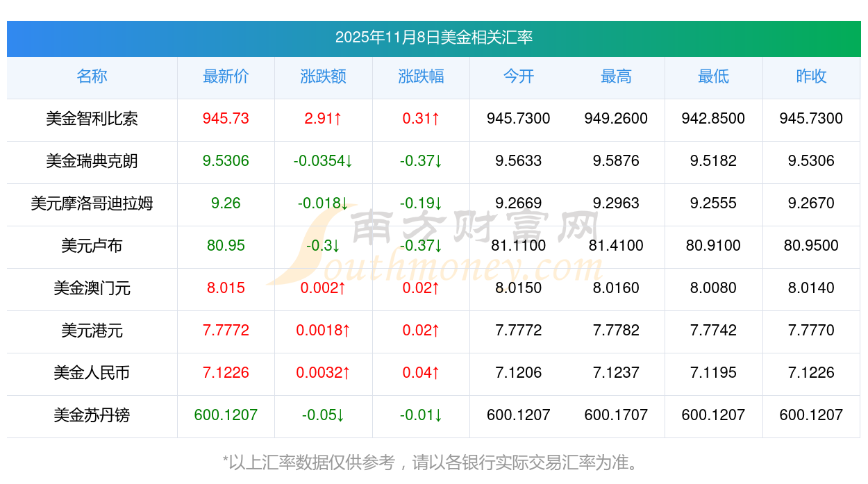Click latest price 600.1207 in green
The image size is (868, 484).
coord(226,415)
